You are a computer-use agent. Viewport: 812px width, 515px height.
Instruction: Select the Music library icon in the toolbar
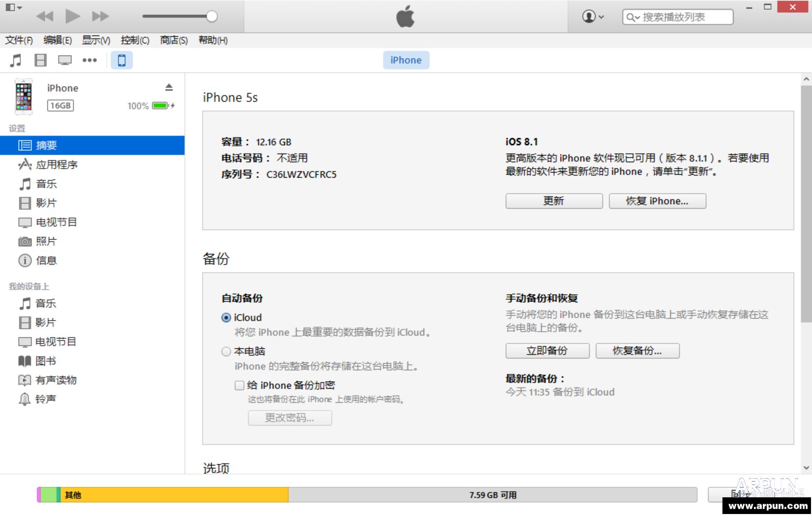[x=16, y=60]
